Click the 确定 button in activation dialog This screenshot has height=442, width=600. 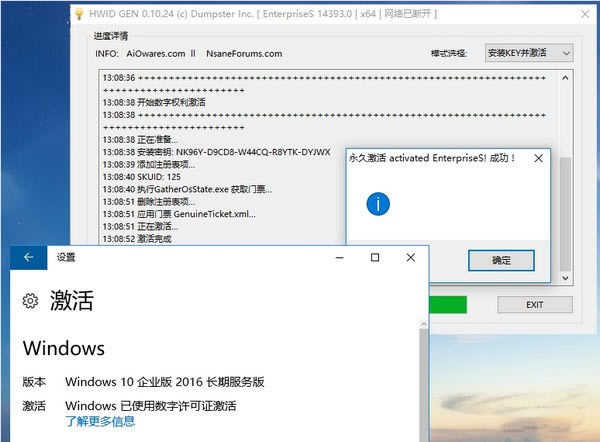501,260
